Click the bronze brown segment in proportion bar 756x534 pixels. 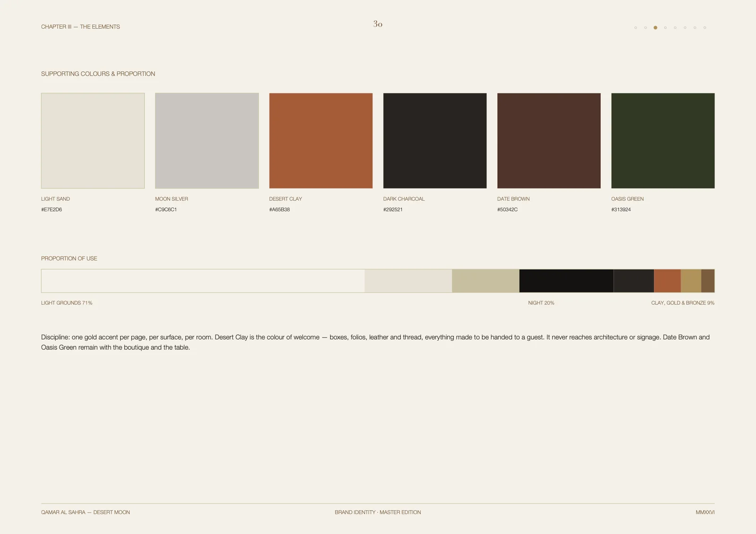(708, 281)
